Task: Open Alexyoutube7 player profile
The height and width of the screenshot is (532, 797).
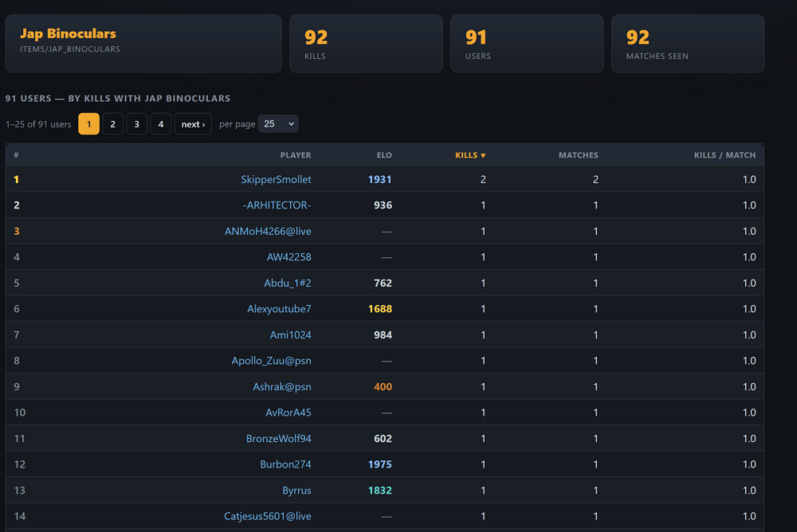Action: click(279, 309)
